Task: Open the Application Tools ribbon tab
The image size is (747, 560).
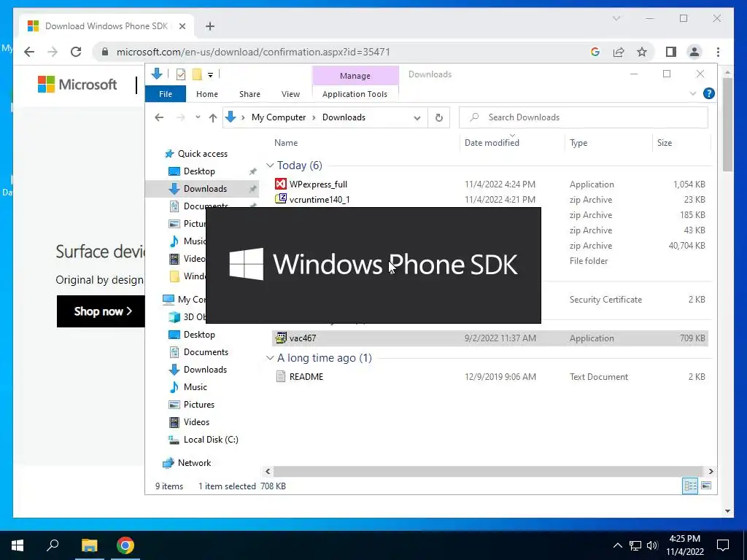Action: [355, 94]
